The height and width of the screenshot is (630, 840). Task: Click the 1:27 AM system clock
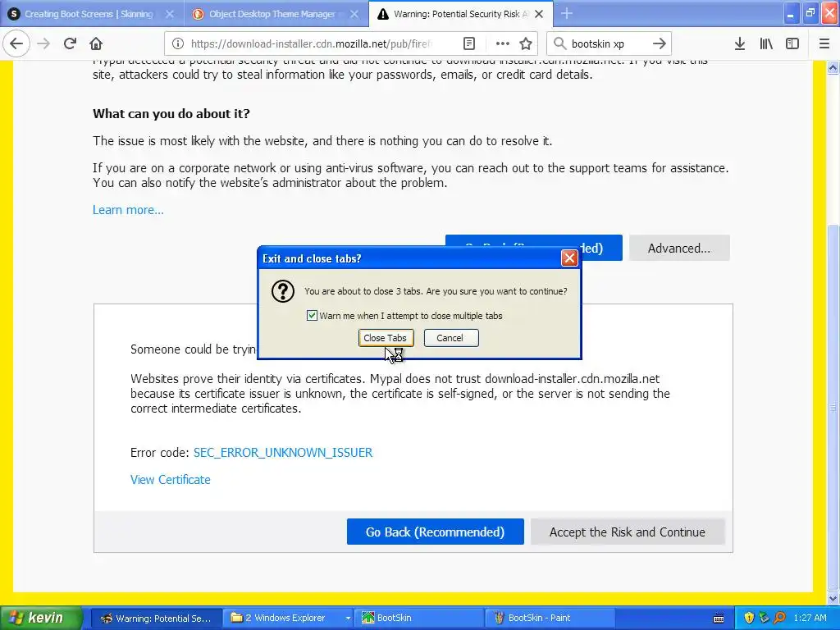click(x=810, y=618)
